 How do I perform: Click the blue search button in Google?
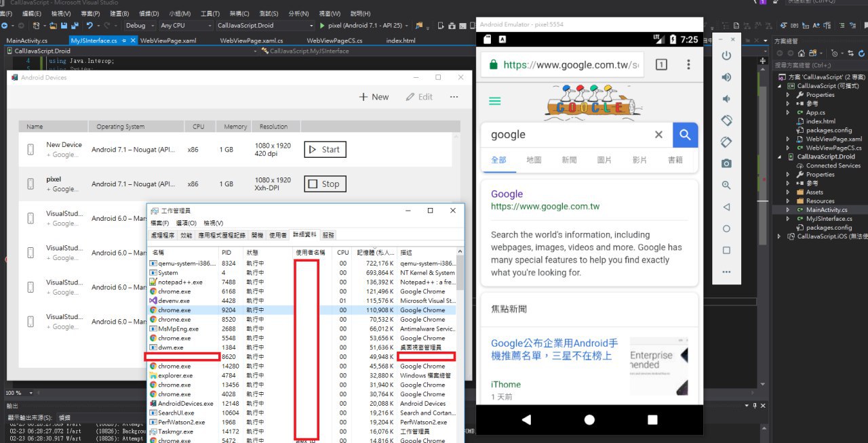tap(685, 135)
